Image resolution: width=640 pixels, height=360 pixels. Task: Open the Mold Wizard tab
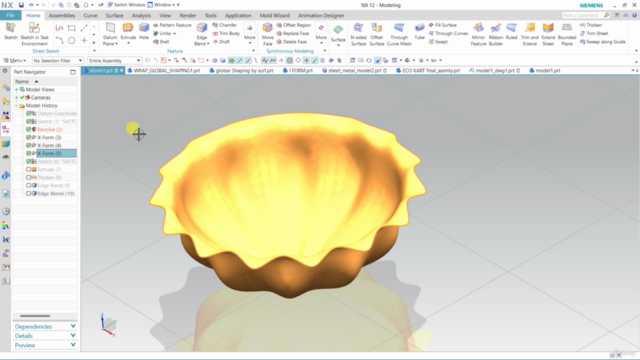275,16
